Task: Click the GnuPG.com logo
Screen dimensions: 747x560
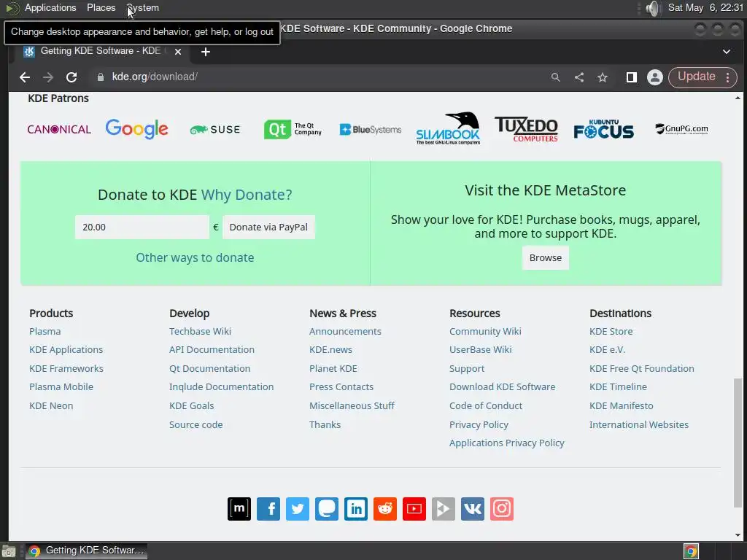Action: (x=681, y=129)
